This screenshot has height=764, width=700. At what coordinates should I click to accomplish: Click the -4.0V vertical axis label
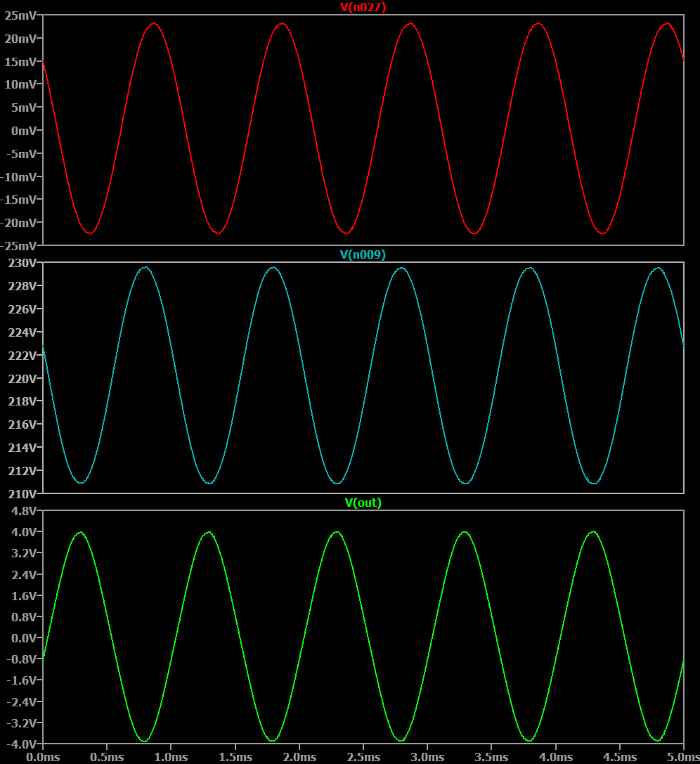coord(22,744)
